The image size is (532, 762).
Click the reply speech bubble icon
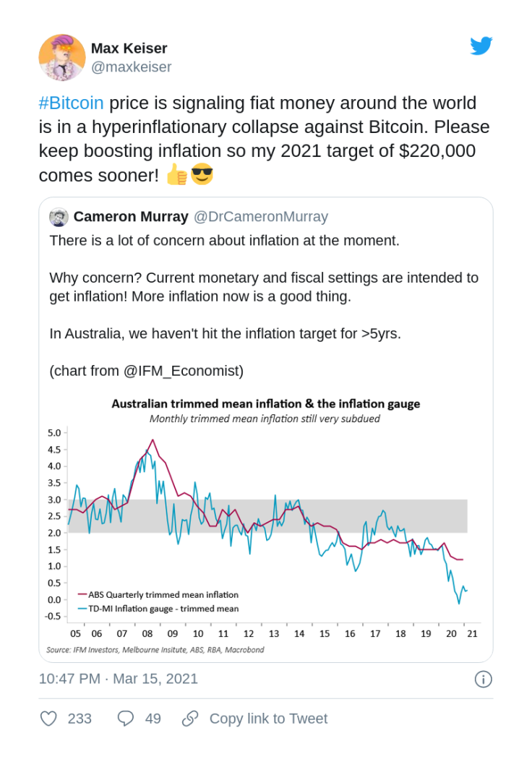point(126,719)
